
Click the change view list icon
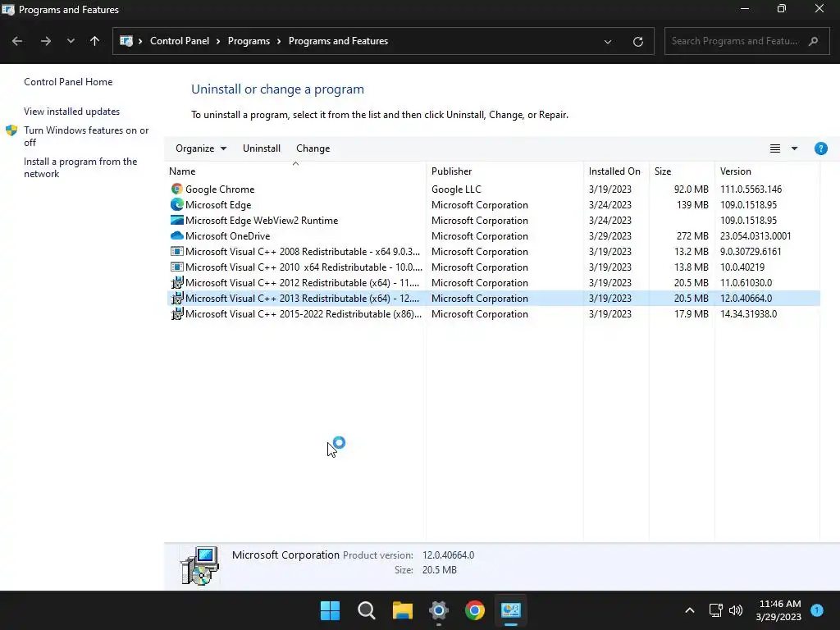[774, 148]
